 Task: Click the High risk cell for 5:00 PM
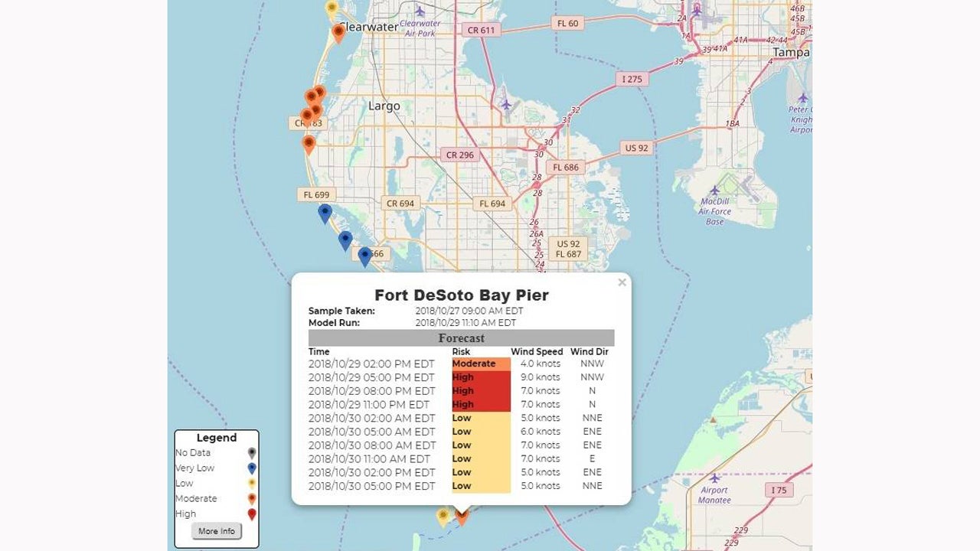click(481, 377)
